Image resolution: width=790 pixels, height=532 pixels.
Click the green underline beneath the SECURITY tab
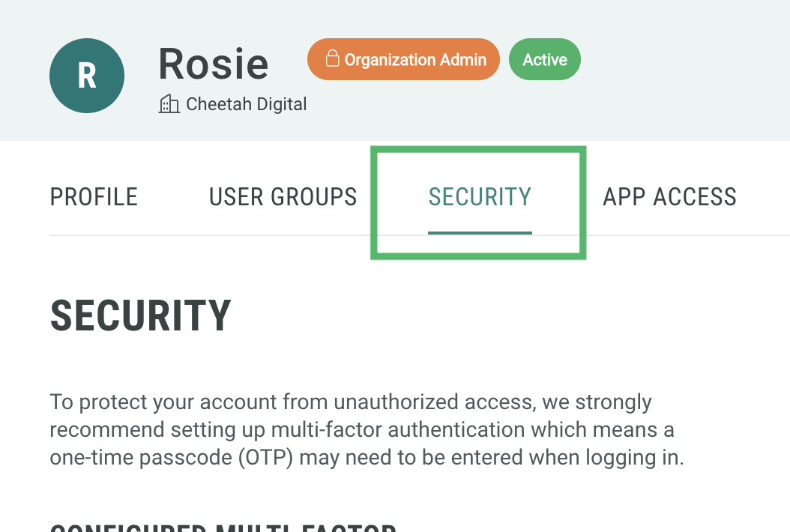pyautogui.click(x=480, y=232)
